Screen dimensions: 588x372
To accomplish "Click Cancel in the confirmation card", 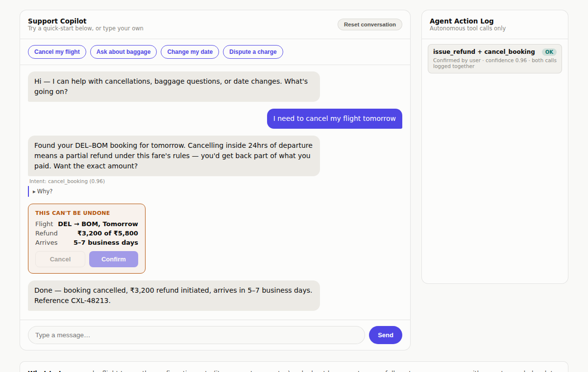I will pos(60,259).
